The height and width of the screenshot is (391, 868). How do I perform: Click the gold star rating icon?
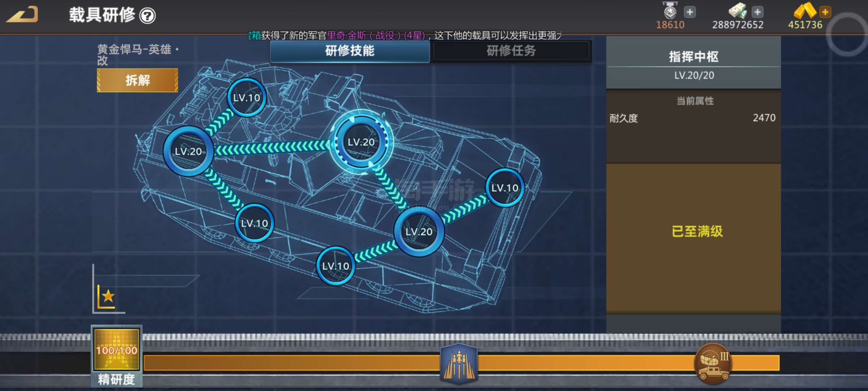[108, 296]
